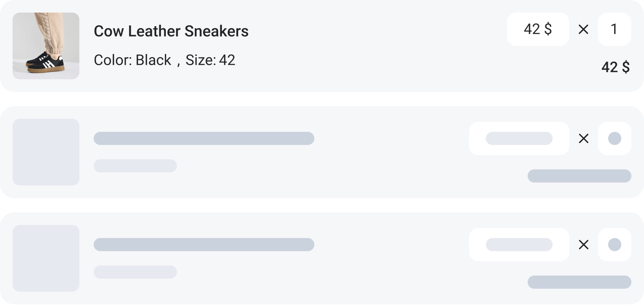Click the multiply icon in the bottom card
644x305 pixels.
coord(583,245)
